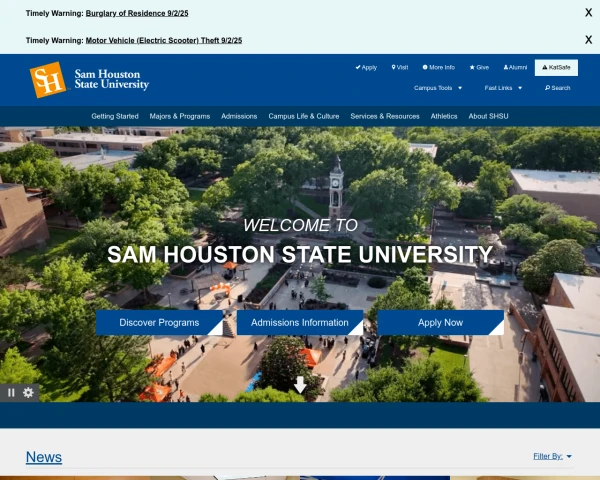This screenshot has width=600, height=480.
Task: Pause the hero slideshow
Action: [x=12, y=392]
